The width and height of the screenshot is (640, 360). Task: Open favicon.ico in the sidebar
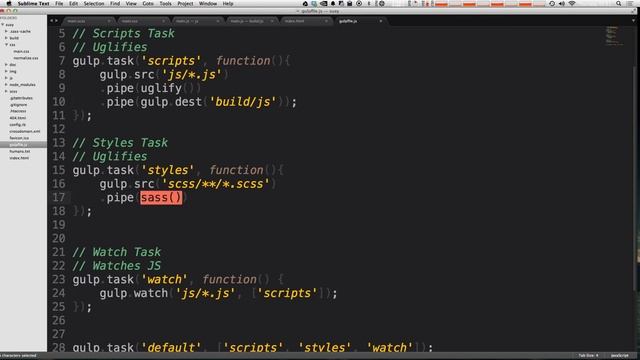(19, 138)
